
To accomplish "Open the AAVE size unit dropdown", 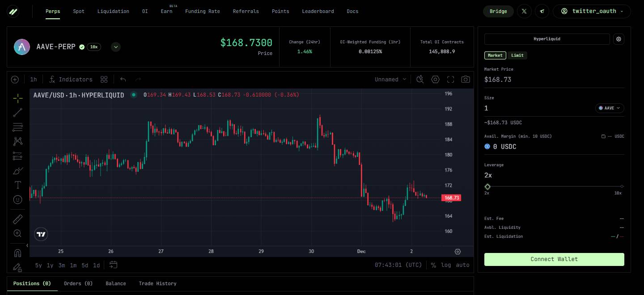I will (610, 108).
